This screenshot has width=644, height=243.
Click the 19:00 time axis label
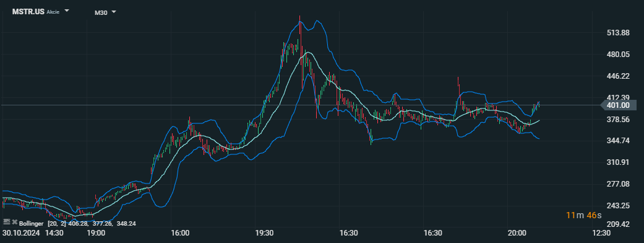point(96,232)
